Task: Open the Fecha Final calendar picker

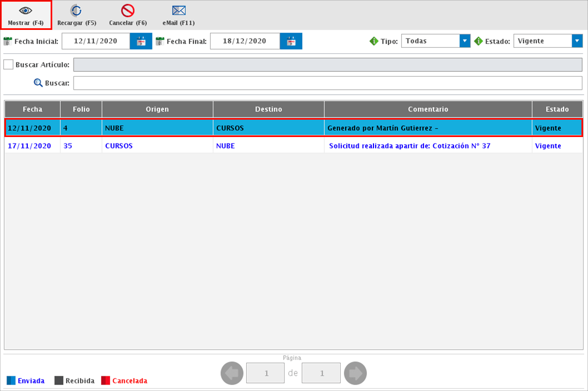Action: coord(291,41)
